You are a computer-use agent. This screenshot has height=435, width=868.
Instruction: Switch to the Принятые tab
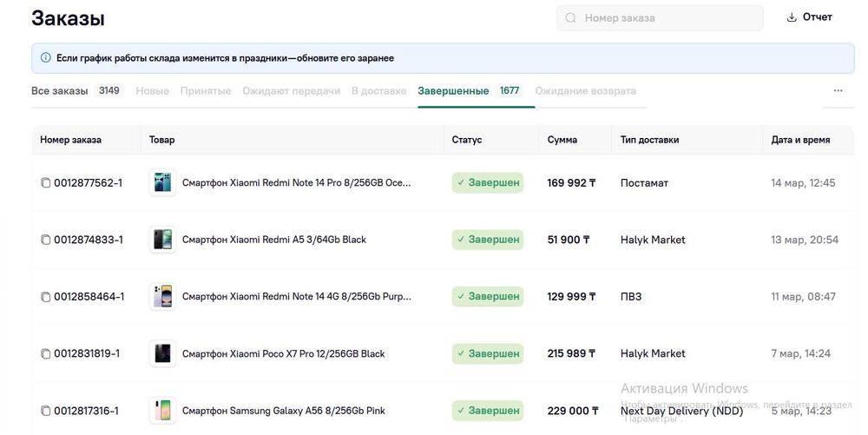coord(206,91)
